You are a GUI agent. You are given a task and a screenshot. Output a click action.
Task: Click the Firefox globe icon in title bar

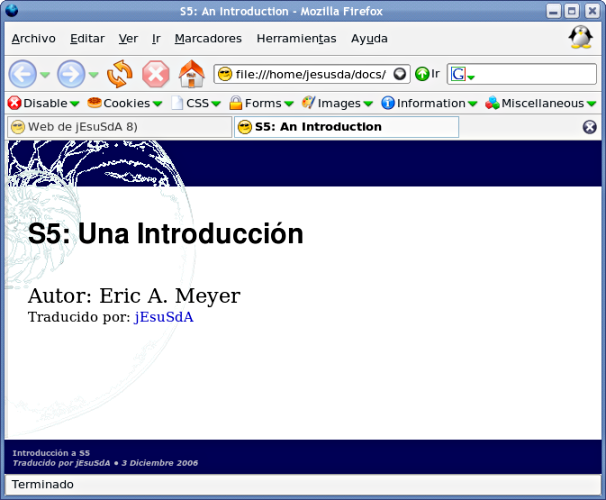click(x=12, y=10)
